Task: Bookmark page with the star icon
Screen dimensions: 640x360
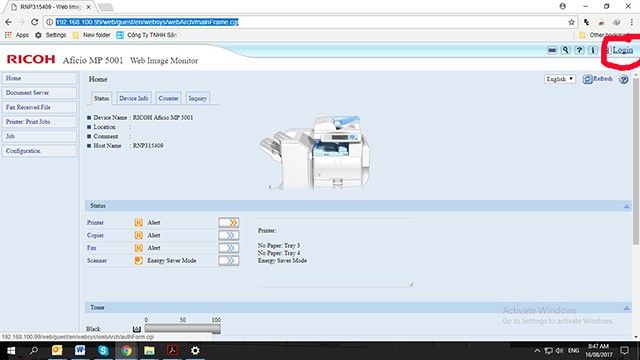Action: coord(571,22)
